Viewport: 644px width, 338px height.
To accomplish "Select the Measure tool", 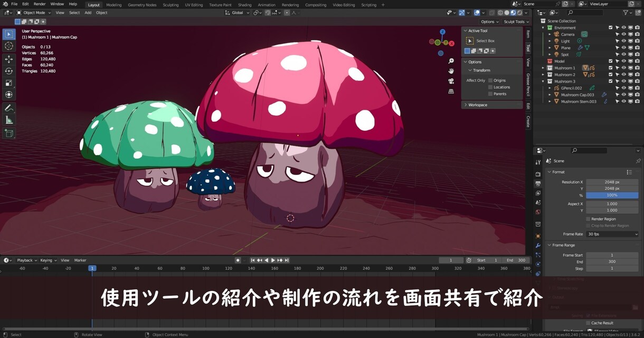I will click(9, 120).
